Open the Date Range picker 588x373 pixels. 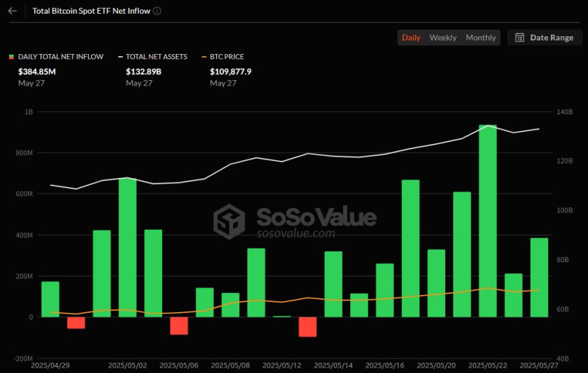pyautogui.click(x=544, y=38)
